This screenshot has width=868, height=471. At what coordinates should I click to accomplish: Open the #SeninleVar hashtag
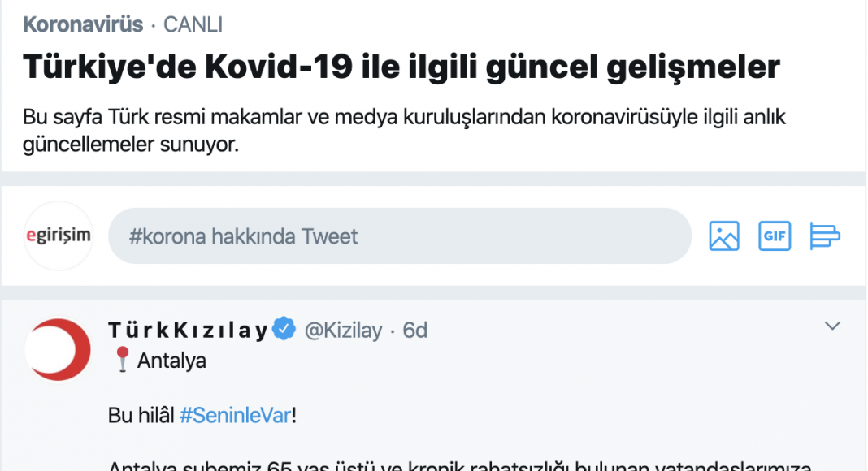pos(235,415)
